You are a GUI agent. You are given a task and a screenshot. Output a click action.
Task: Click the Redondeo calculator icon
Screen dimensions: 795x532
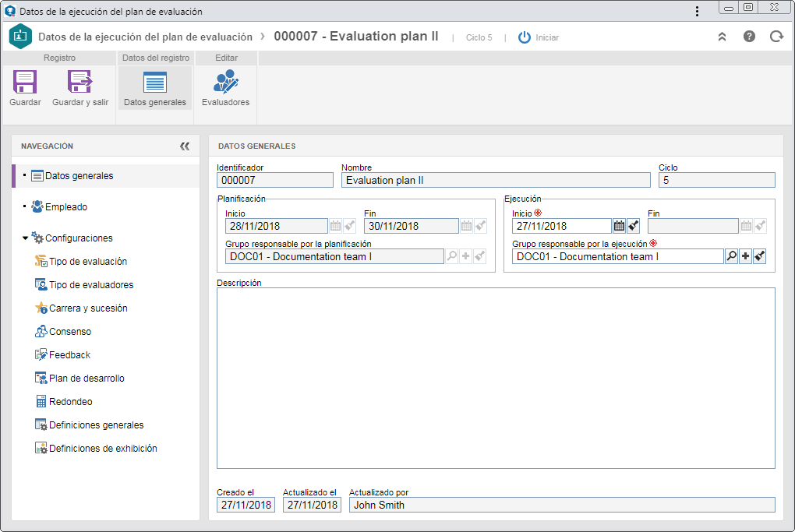(41, 401)
